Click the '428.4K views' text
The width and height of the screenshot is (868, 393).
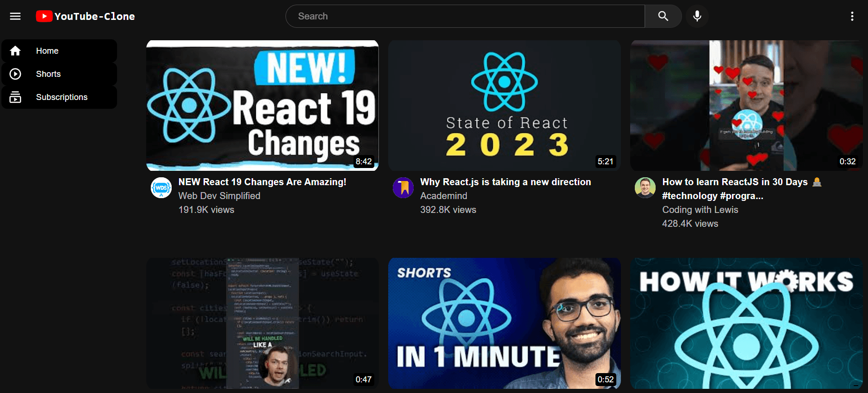[690, 224]
